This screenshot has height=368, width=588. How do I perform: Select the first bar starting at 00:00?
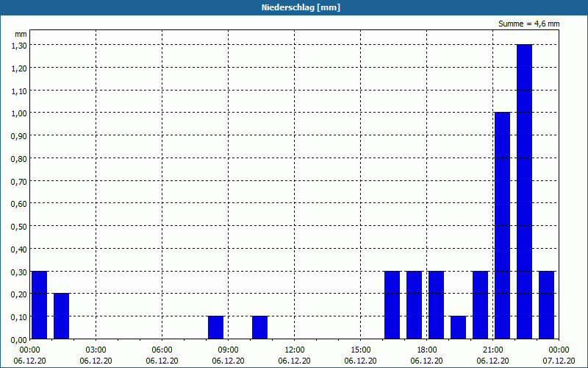(x=40, y=305)
